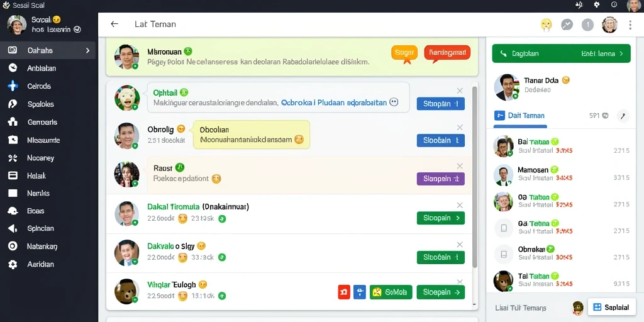Click the Lait Tuif Temans footer label
This screenshot has height=322, width=644.
[x=520, y=308]
